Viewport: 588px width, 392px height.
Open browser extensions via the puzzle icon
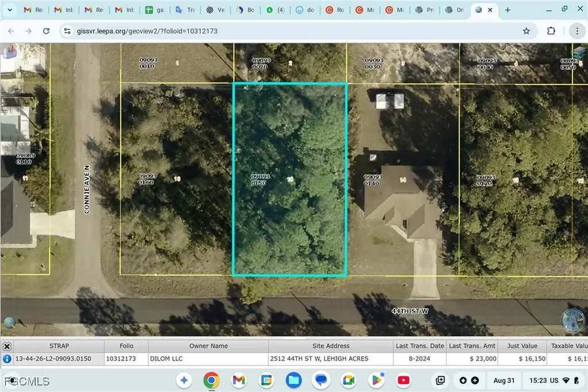tap(551, 30)
